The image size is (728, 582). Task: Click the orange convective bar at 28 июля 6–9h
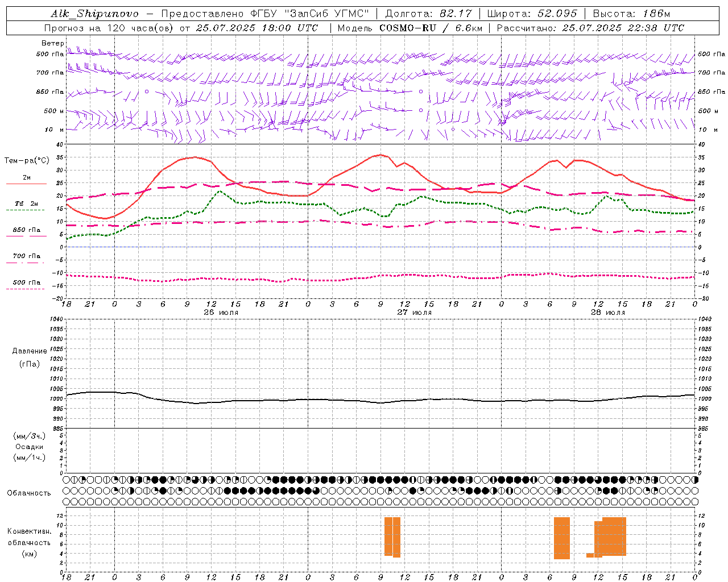(562, 538)
